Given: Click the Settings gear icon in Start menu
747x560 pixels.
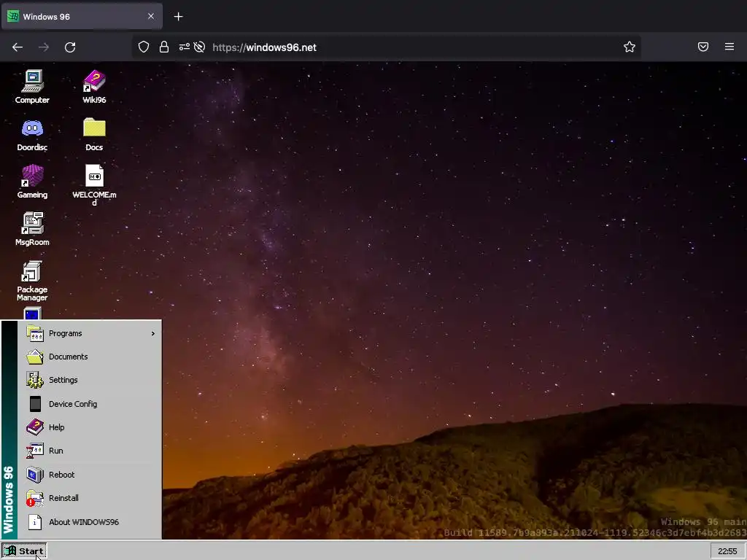Looking at the screenshot, I should [x=35, y=380].
